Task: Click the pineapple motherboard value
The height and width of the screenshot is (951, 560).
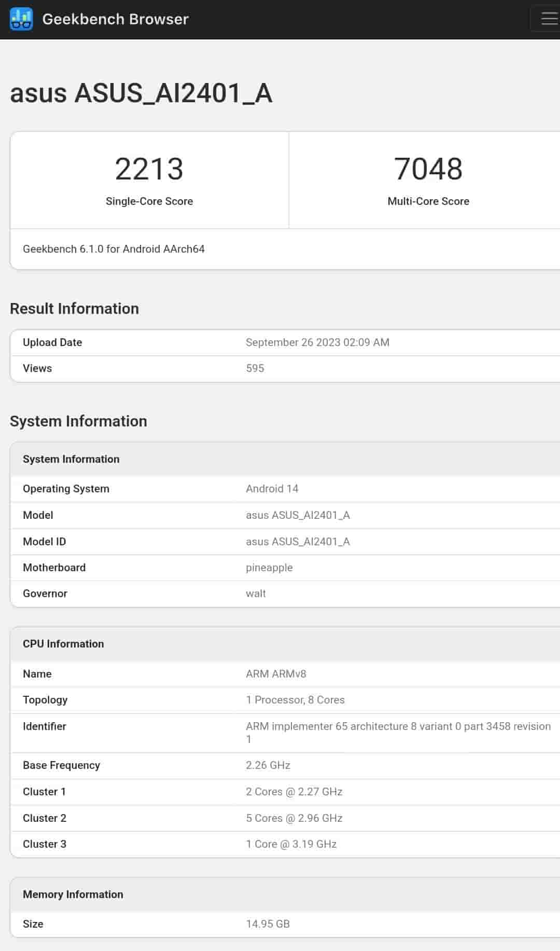Action: (x=269, y=568)
